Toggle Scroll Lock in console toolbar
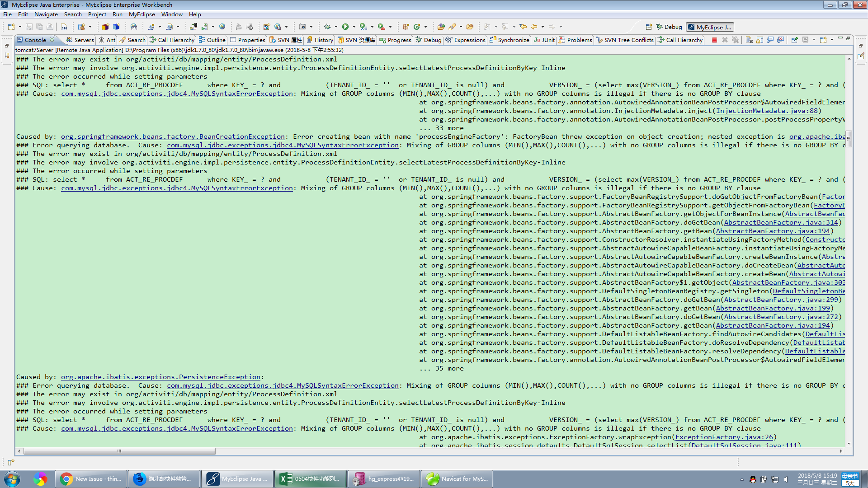The height and width of the screenshot is (488, 868). (759, 40)
